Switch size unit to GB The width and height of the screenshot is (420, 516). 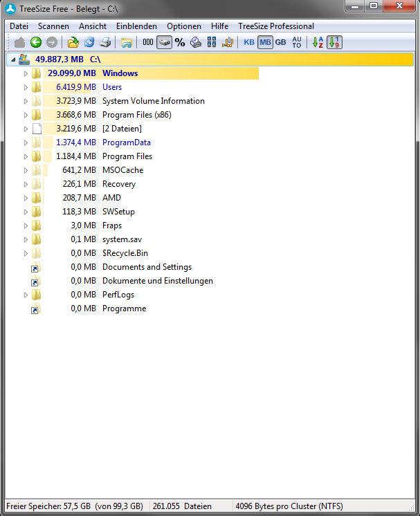(x=280, y=42)
